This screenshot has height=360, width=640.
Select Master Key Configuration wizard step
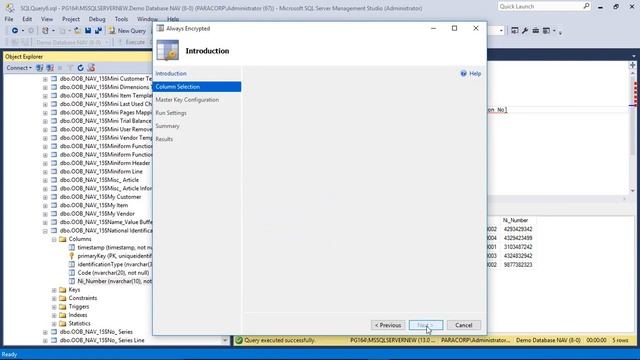tap(187, 100)
